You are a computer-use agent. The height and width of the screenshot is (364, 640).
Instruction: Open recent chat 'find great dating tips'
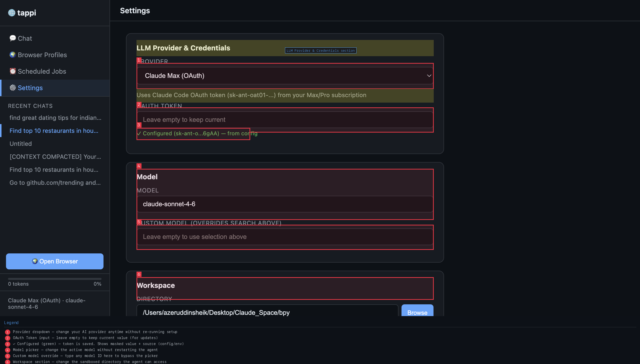pos(55,118)
